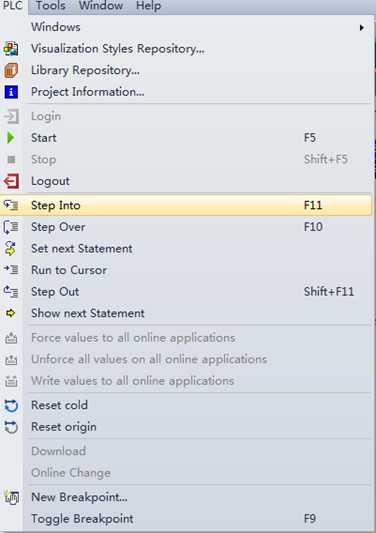
Task: Click the red Logout icon
Action: 11,181
